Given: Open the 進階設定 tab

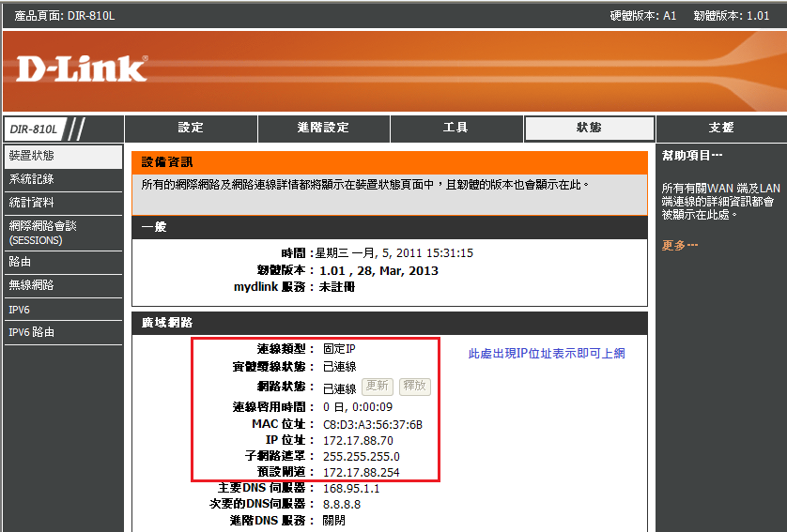Looking at the screenshot, I should pyautogui.click(x=323, y=129).
